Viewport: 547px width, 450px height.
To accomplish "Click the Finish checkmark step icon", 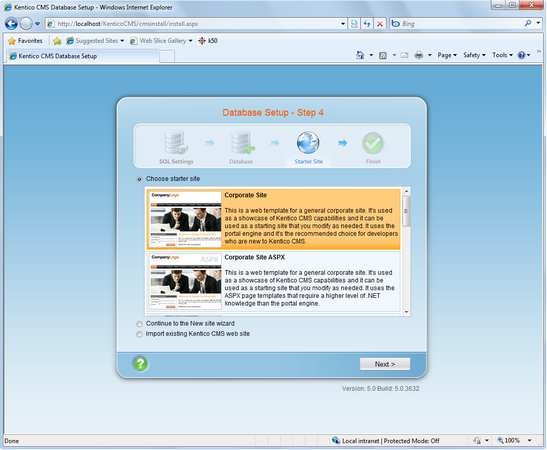I will (373, 143).
